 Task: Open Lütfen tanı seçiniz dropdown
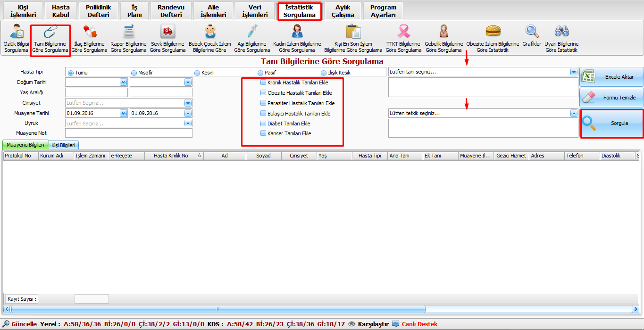[574, 72]
